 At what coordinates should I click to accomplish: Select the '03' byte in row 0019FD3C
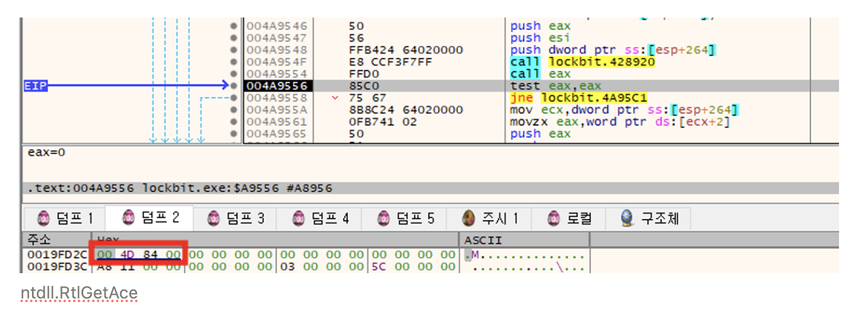pos(288,267)
